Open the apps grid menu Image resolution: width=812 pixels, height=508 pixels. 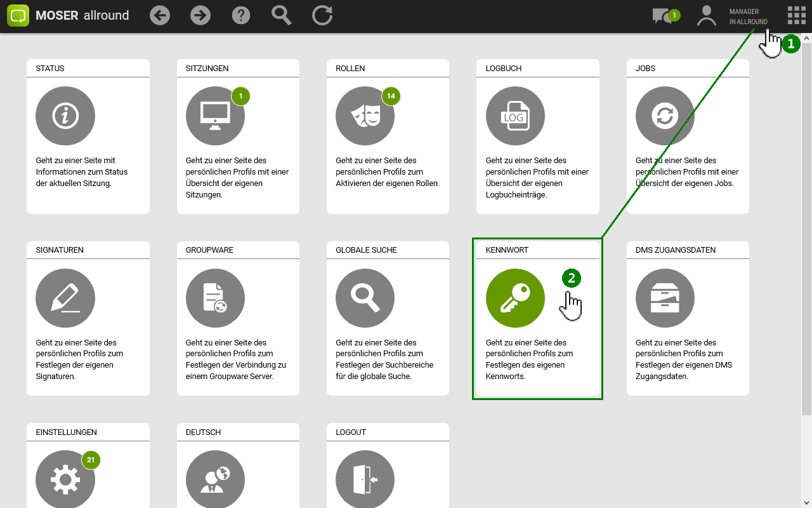click(x=796, y=16)
